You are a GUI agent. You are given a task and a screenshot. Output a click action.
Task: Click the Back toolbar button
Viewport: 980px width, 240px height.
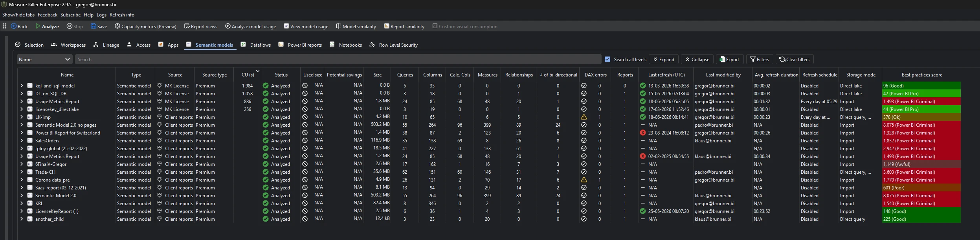(19, 26)
